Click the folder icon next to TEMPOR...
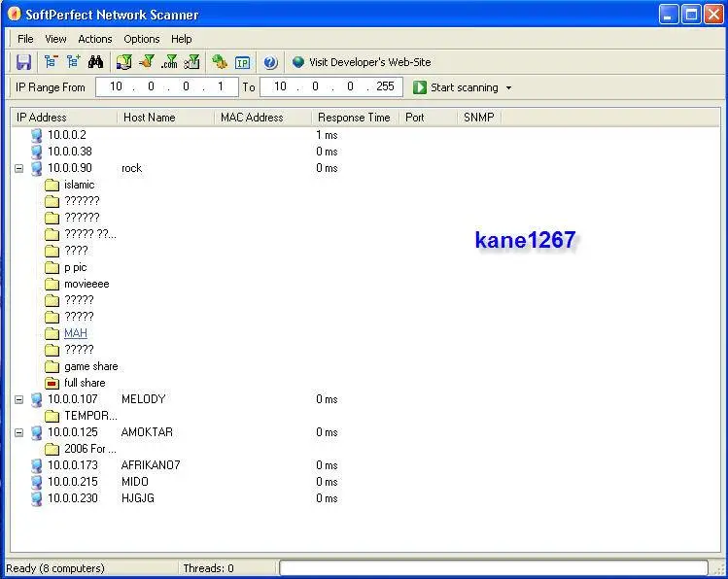Image resolution: width=728 pixels, height=579 pixels. point(52,416)
